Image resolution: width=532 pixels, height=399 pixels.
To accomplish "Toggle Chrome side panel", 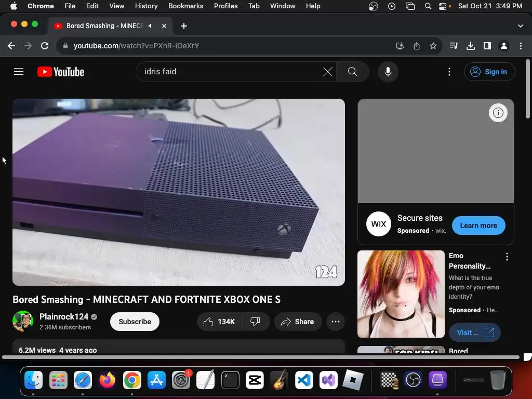I will [487, 46].
